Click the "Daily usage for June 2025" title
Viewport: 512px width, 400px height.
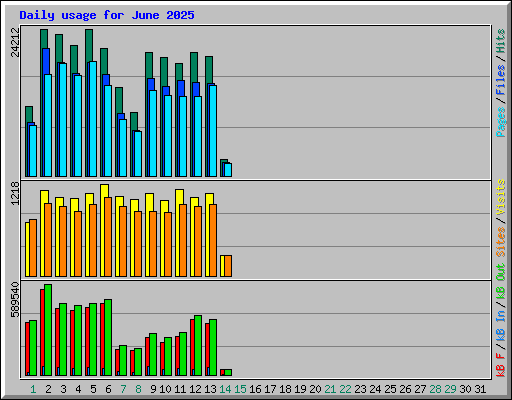(x=107, y=15)
